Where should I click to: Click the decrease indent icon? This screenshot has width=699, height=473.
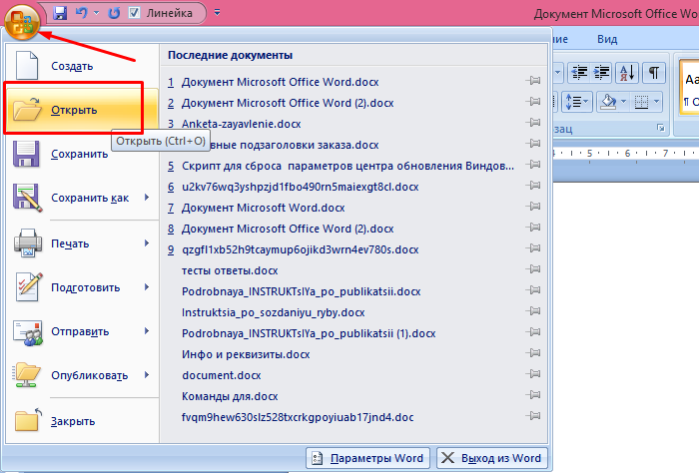coord(579,72)
